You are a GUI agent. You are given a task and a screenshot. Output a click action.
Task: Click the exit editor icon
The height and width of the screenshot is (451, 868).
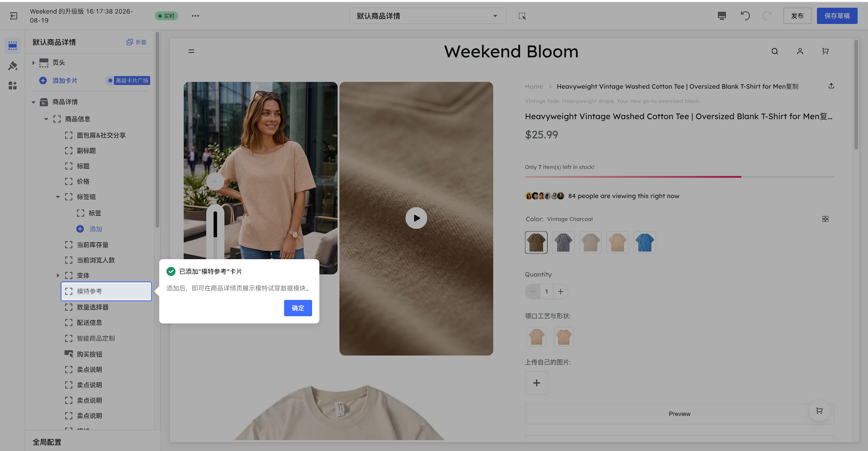(14, 16)
